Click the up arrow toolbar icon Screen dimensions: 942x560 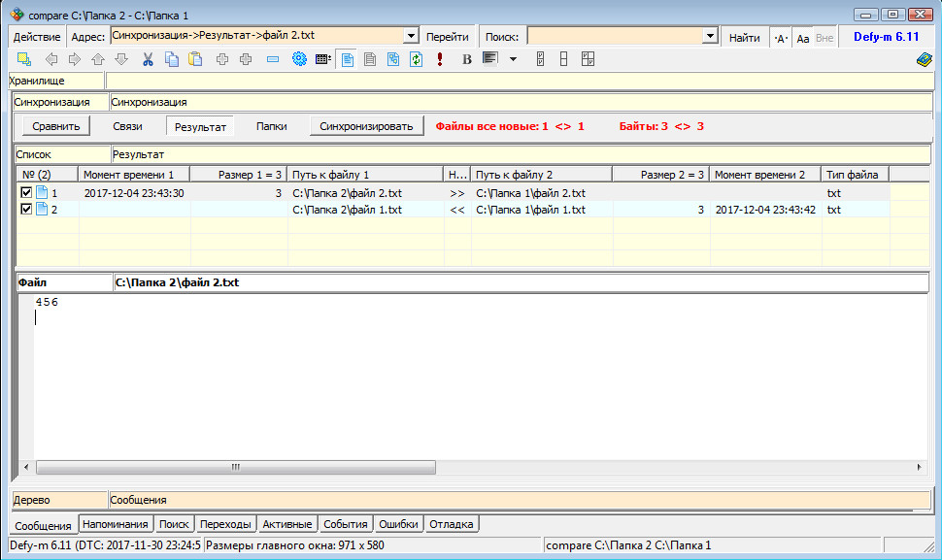click(x=98, y=59)
